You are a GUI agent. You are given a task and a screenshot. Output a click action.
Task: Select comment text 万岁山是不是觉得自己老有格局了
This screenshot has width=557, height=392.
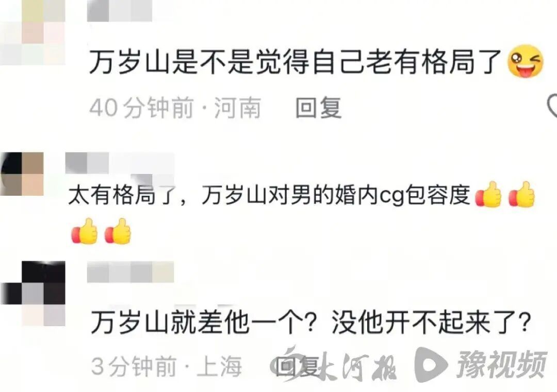pos(295,61)
